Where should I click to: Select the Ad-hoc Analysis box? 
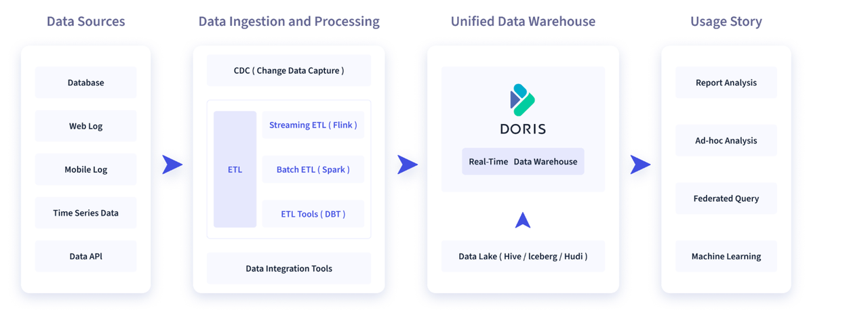pos(726,140)
